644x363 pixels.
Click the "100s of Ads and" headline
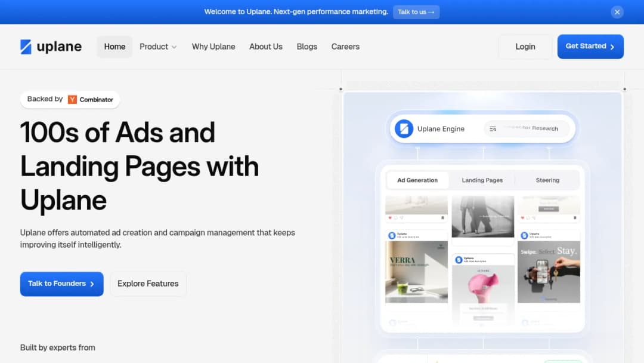tap(117, 133)
